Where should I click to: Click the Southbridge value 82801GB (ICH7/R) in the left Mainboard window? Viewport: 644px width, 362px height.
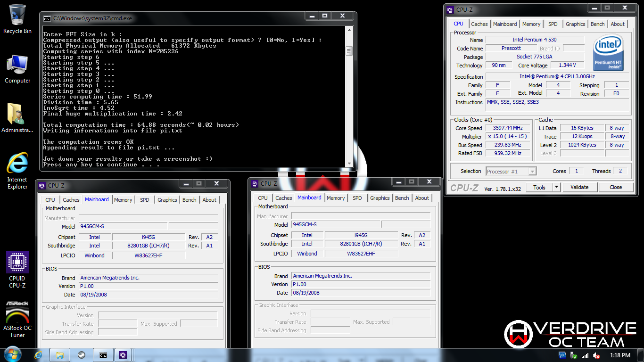click(x=149, y=246)
